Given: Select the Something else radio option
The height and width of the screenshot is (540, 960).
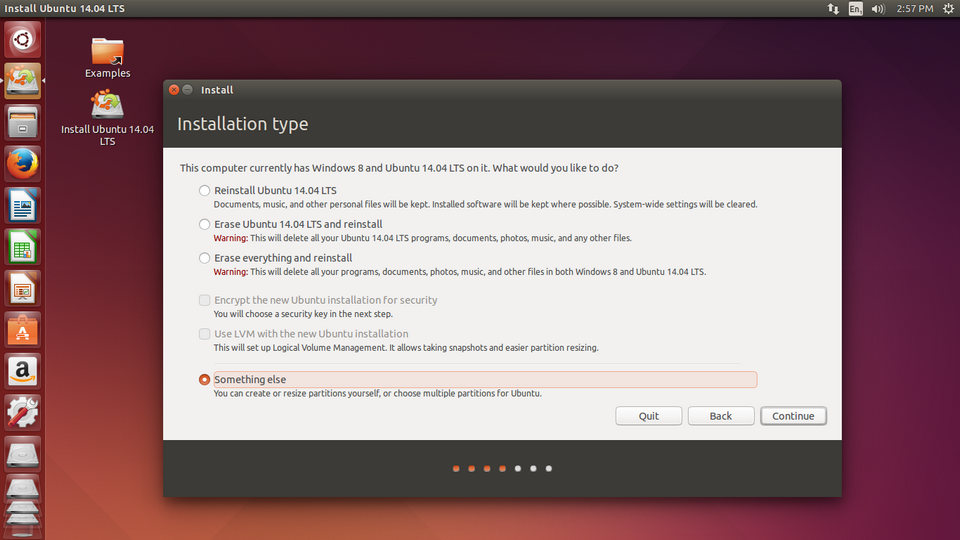Looking at the screenshot, I should tap(204, 380).
